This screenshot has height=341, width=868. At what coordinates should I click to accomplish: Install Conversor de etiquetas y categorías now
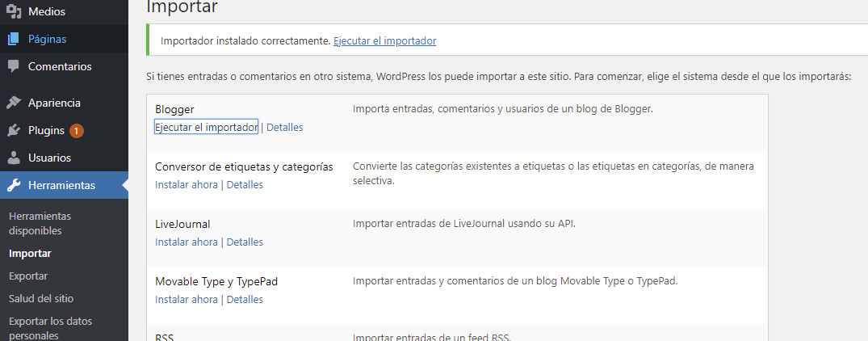tap(186, 184)
